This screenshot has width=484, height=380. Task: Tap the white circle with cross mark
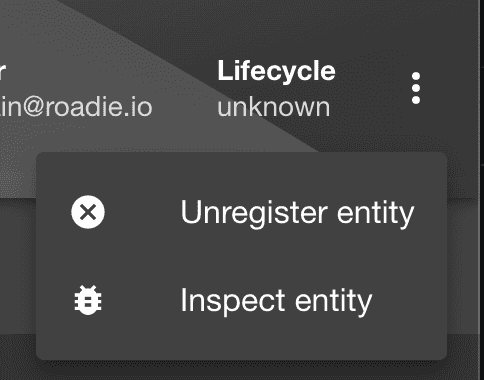tap(88, 212)
